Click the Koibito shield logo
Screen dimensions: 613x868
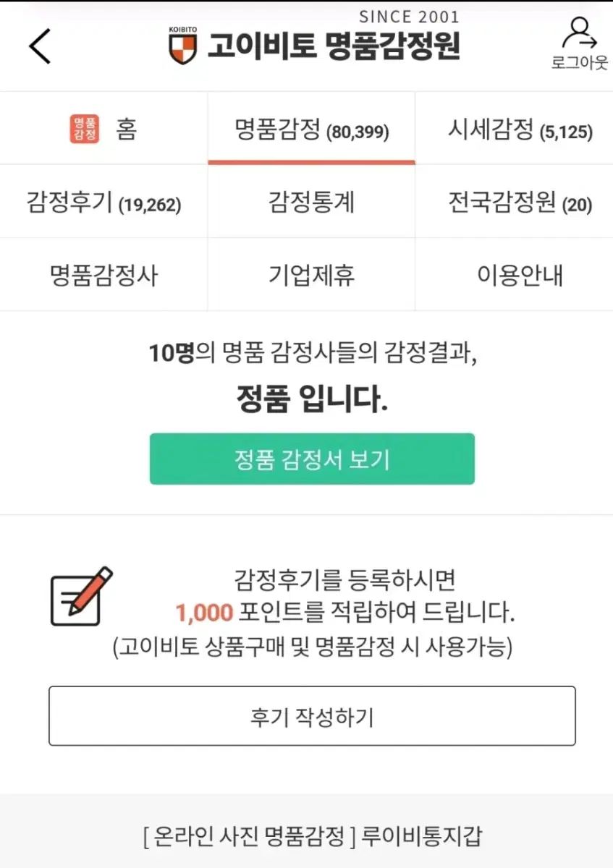click(x=182, y=47)
